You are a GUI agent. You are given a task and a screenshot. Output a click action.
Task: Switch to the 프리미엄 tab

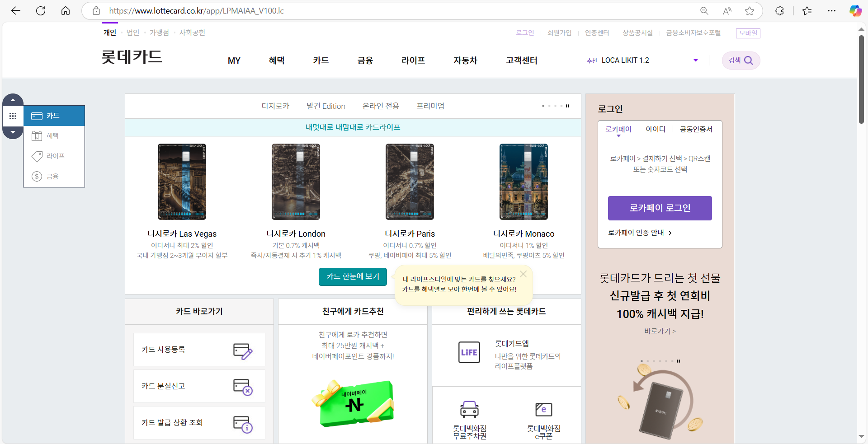tap(430, 106)
